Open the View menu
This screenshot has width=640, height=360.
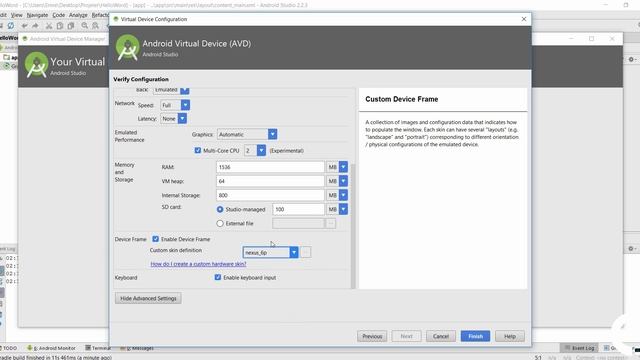pyautogui.click(x=16, y=15)
